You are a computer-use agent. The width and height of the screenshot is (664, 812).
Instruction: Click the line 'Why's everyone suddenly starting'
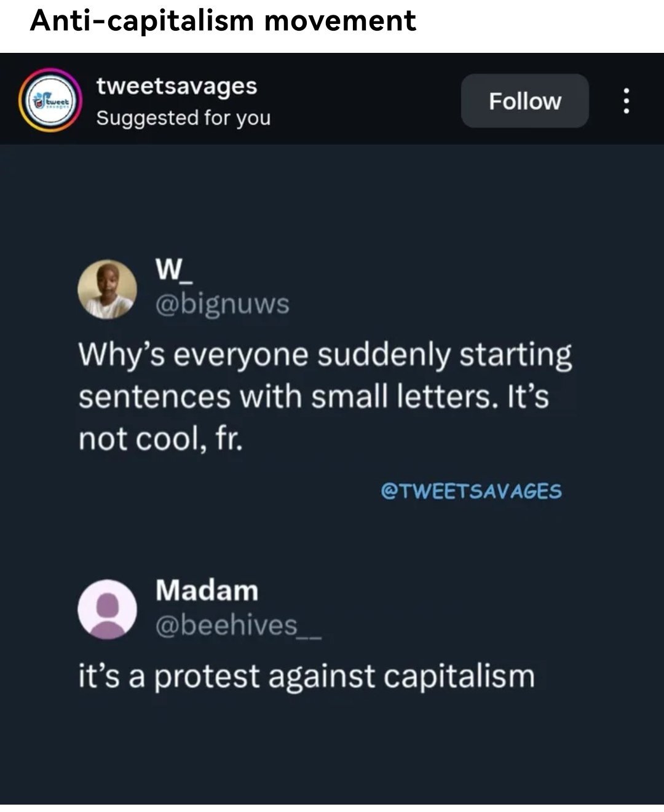pyautogui.click(x=325, y=355)
